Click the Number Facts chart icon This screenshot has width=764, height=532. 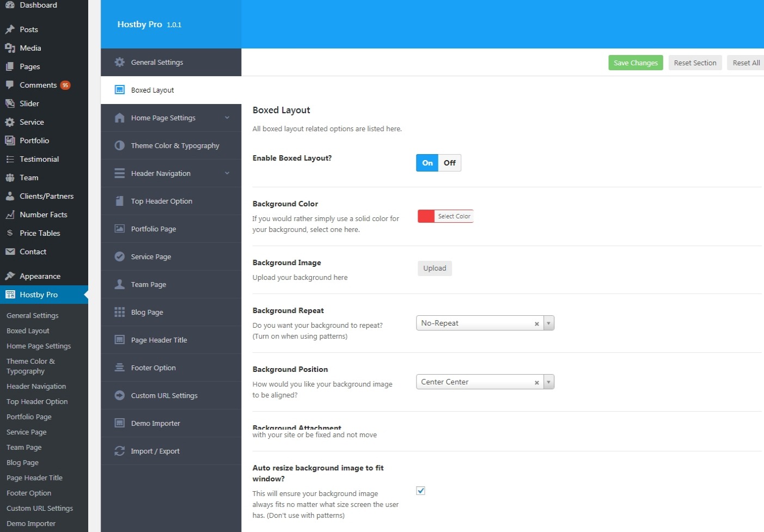coord(10,215)
